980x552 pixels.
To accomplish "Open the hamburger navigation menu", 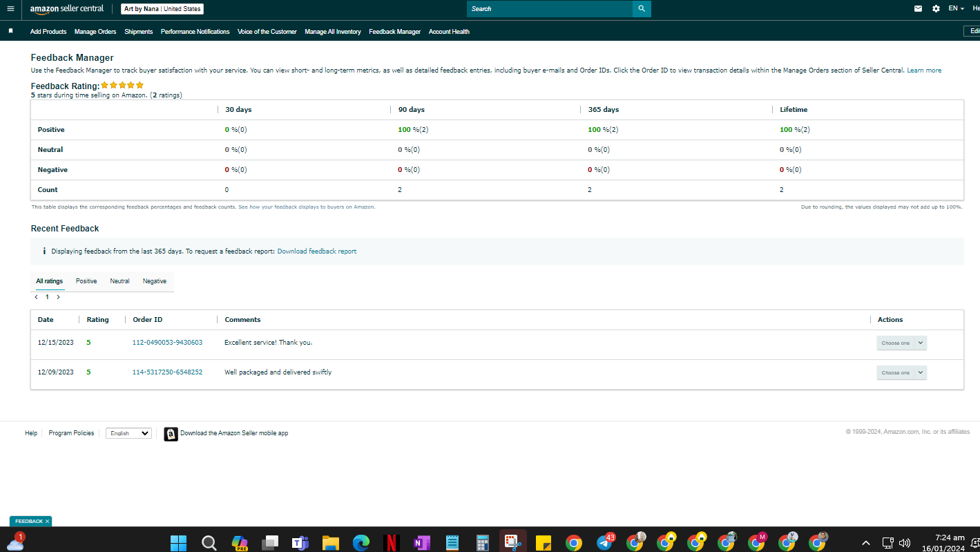I will click(10, 9).
